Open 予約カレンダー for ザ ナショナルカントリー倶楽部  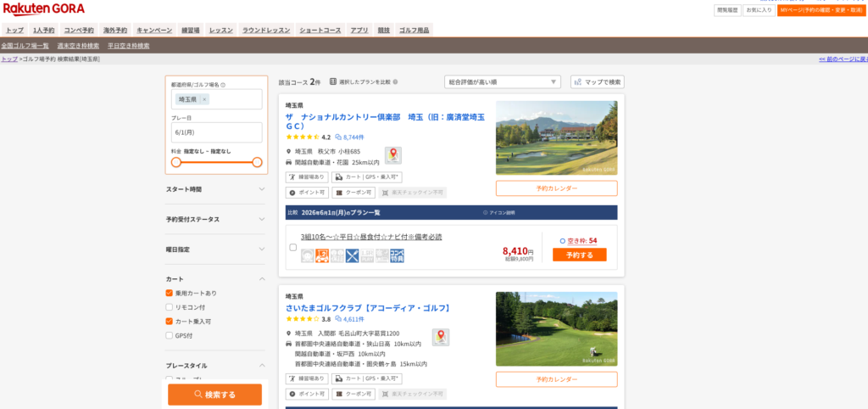pos(556,188)
